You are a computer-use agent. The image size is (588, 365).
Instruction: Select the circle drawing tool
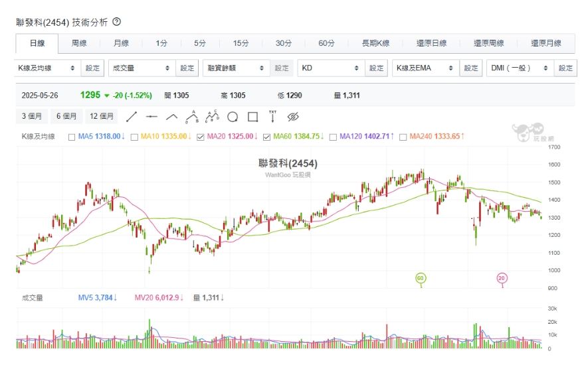233,117
